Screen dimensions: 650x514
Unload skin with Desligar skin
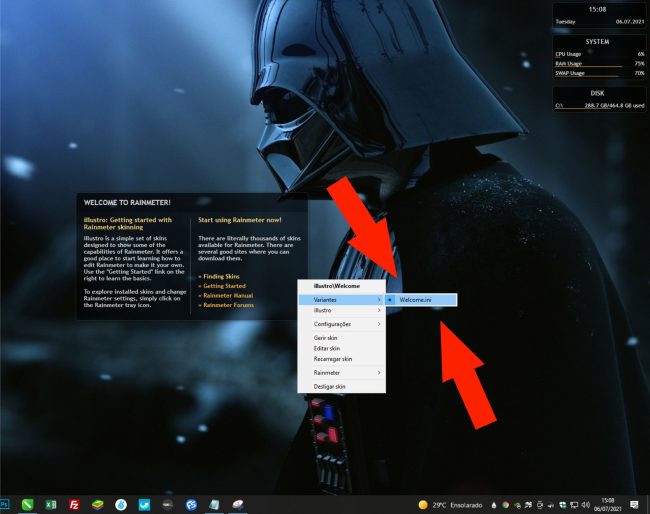(x=329, y=386)
